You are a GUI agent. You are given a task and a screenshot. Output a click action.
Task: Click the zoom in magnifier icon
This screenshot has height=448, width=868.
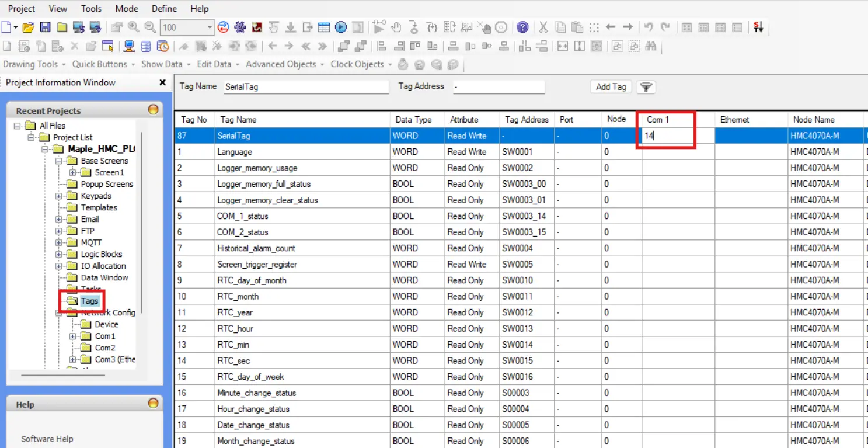click(134, 27)
